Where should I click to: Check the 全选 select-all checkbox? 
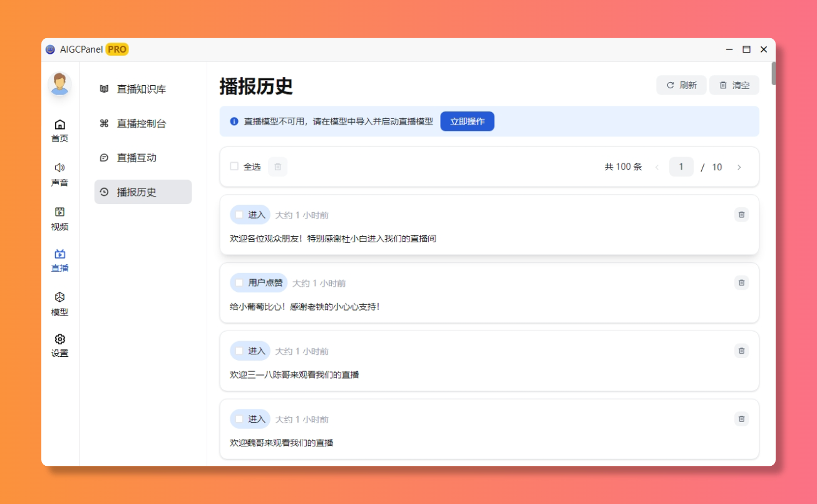tap(234, 167)
